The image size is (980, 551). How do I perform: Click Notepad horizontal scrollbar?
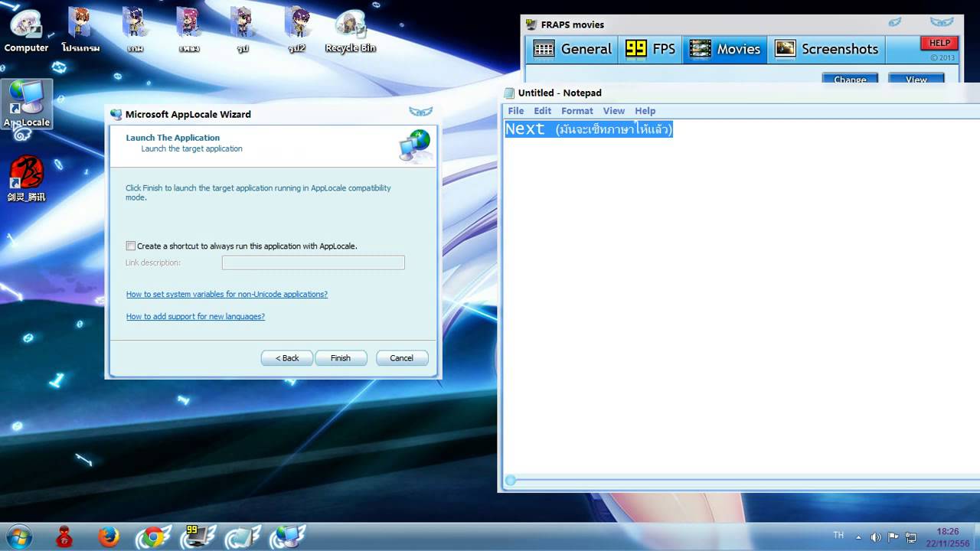[741, 481]
